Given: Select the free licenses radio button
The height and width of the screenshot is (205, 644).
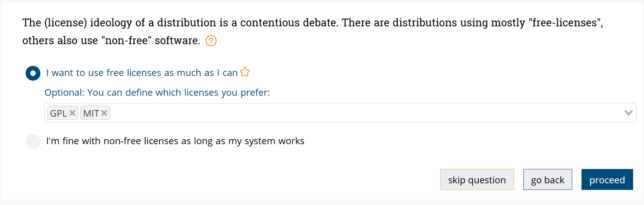Looking at the screenshot, I should click(33, 73).
